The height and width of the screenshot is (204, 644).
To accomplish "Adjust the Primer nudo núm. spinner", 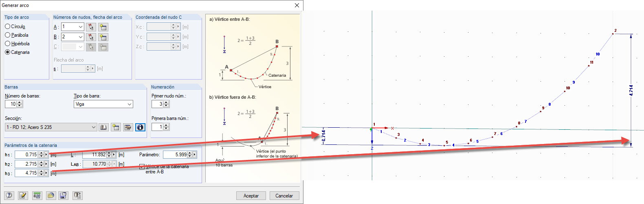I will (166, 104).
